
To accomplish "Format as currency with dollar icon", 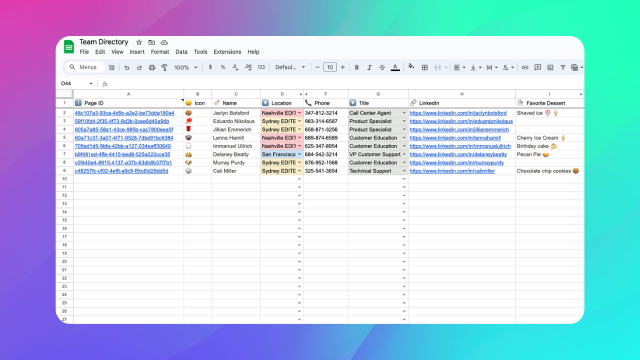I will [x=210, y=67].
